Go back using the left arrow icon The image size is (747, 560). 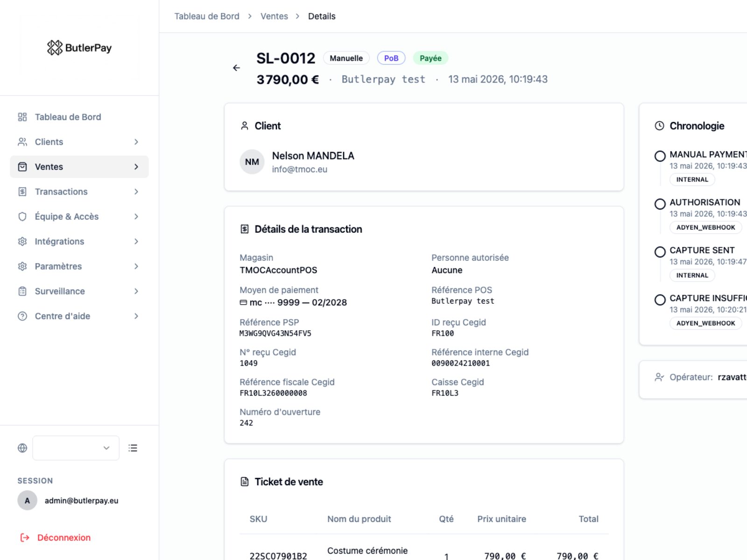[237, 68]
